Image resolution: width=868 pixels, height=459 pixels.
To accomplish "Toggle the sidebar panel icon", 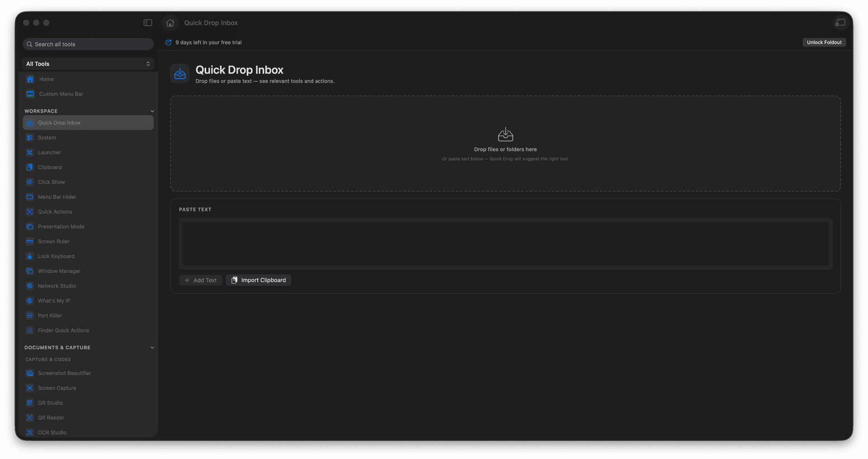I will (148, 23).
